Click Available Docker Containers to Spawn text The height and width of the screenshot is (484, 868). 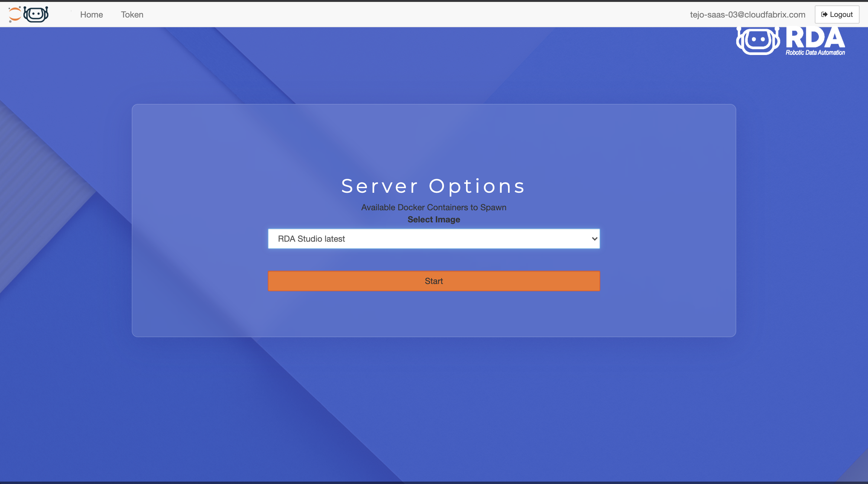pos(434,207)
